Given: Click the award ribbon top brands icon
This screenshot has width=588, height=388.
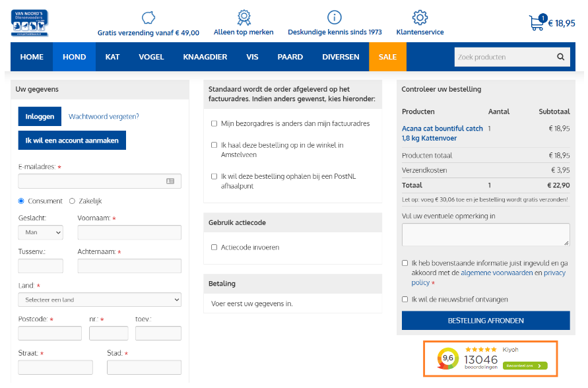Looking at the screenshot, I should click(244, 17).
